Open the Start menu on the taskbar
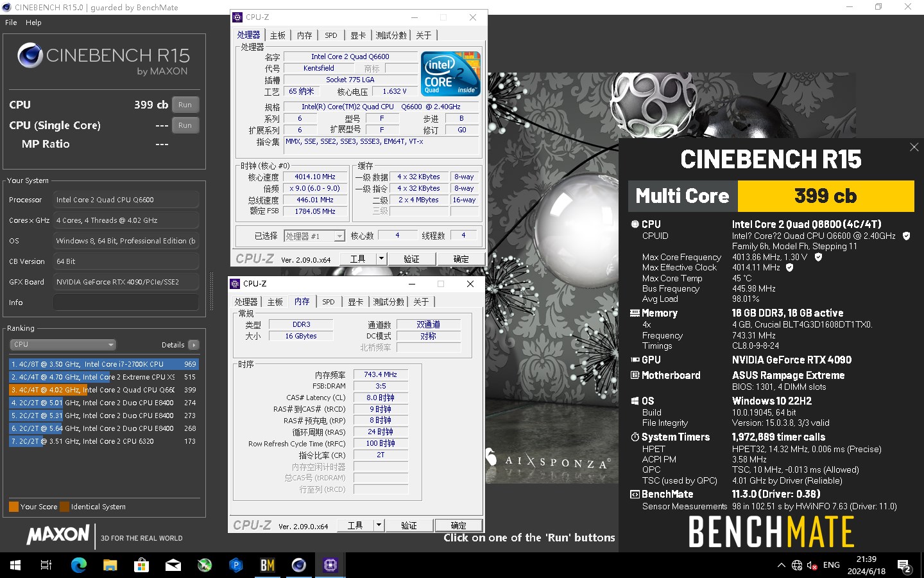This screenshot has height=578, width=924. [x=15, y=565]
